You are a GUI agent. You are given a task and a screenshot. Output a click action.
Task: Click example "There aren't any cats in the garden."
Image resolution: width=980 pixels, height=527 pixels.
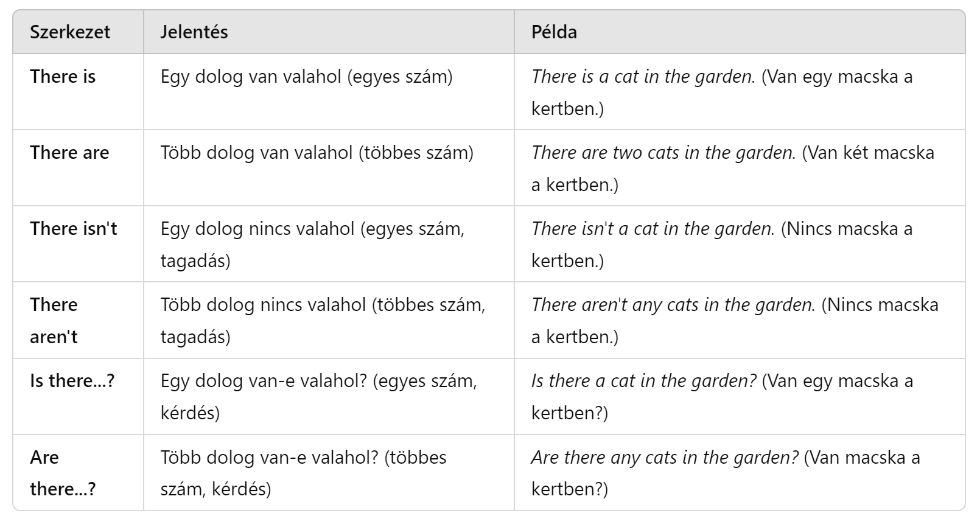pos(673,305)
